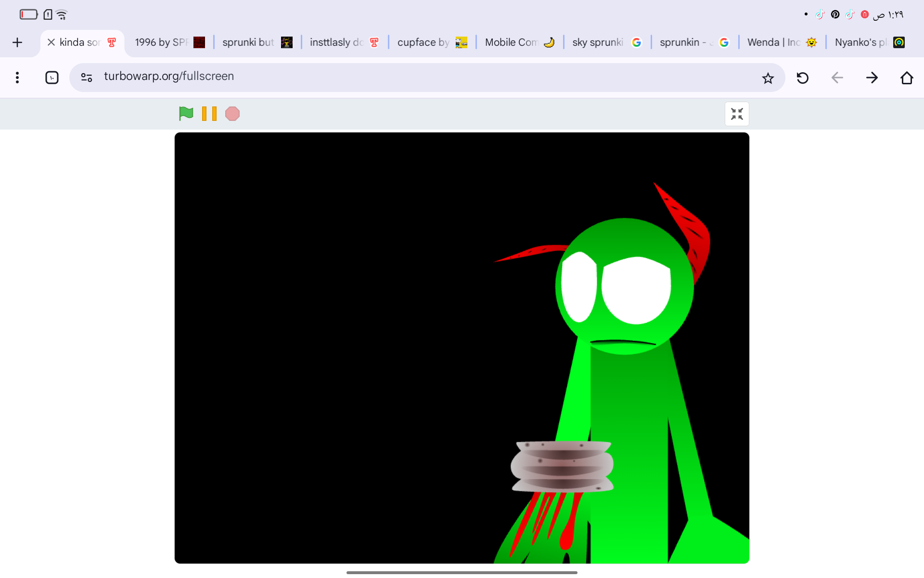
Task: Click the green character's bandaged hand on stage
Action: tap(562, 466)
